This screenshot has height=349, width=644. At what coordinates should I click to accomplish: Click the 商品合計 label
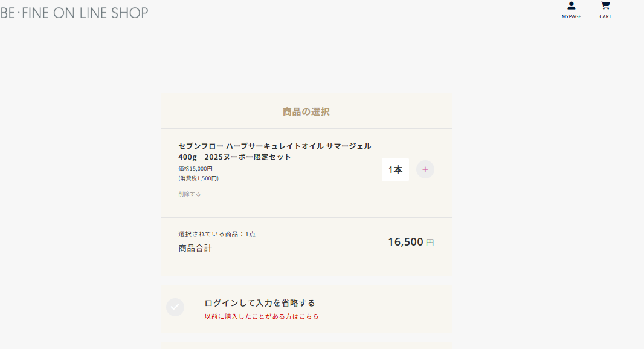(195, 248)
